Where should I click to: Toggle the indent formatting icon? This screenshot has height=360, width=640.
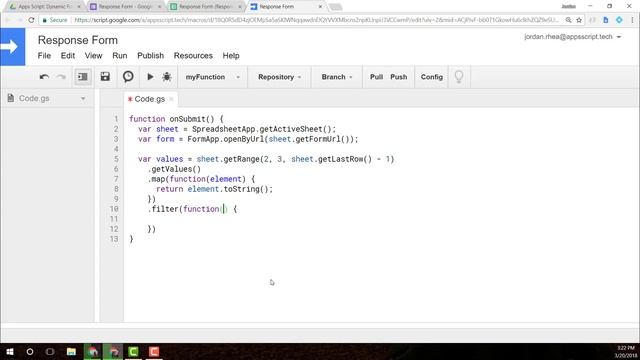click(83, 77)
